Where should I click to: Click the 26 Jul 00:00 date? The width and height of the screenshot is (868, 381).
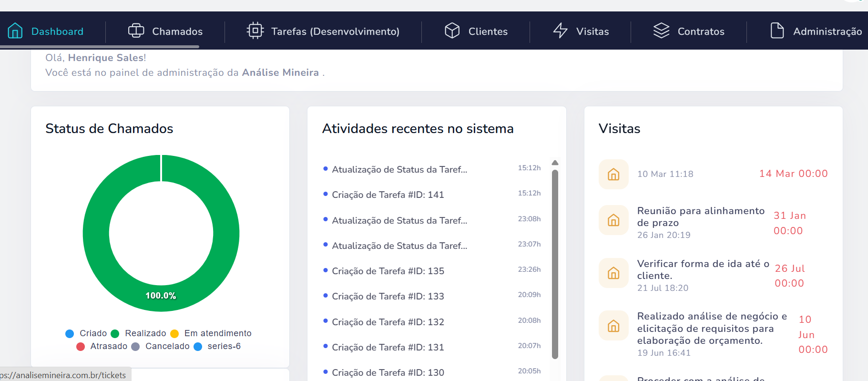pos(790,276)
